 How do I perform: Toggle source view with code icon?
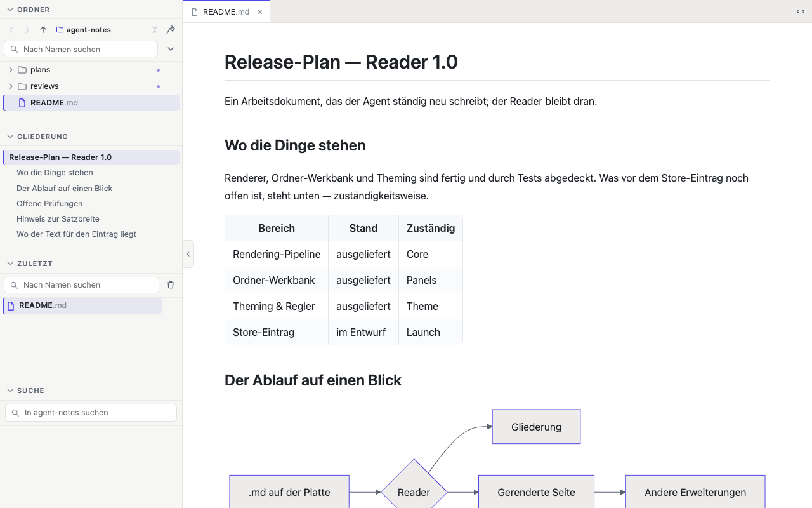[801, 11]
